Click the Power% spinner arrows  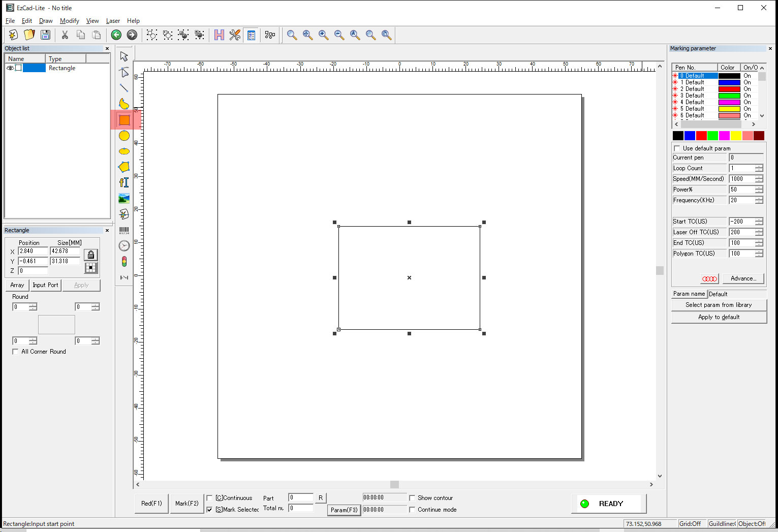pyautogui.click(x=759, y=190)
